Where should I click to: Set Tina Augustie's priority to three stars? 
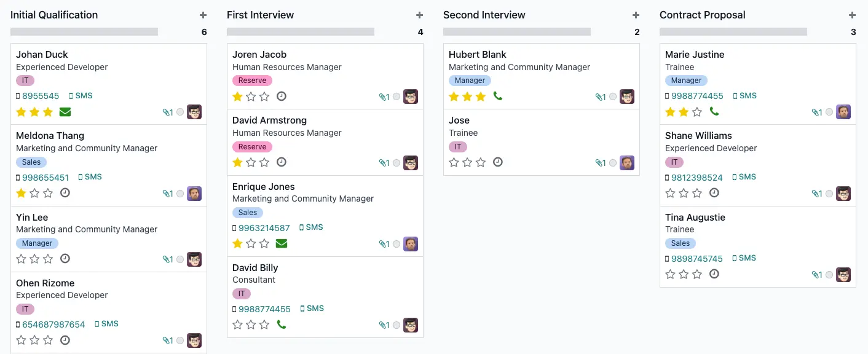(x=697, y=274)
